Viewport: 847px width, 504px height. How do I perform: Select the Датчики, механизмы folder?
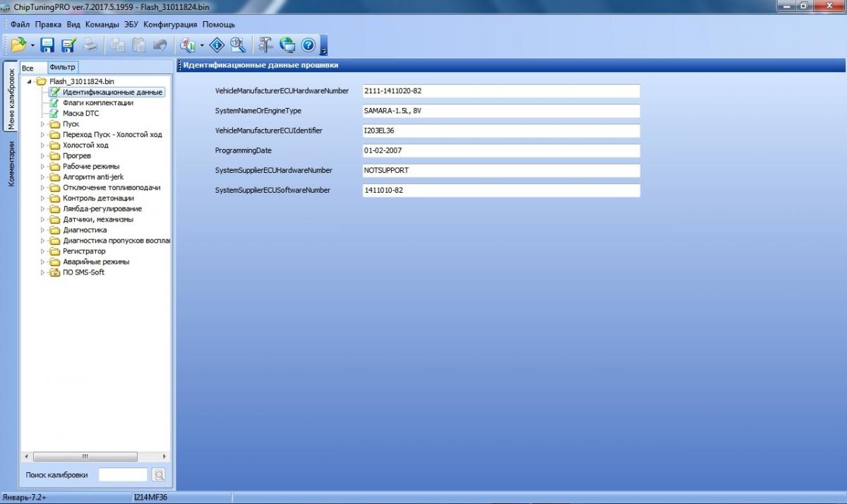97,220
